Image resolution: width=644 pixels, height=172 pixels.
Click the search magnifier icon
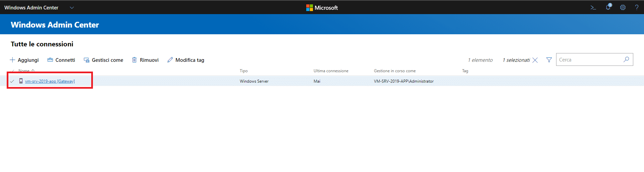[626, 59]
